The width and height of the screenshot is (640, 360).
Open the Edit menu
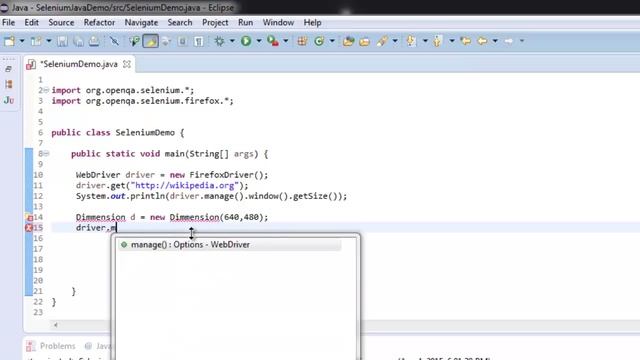(x=31, y=22)
